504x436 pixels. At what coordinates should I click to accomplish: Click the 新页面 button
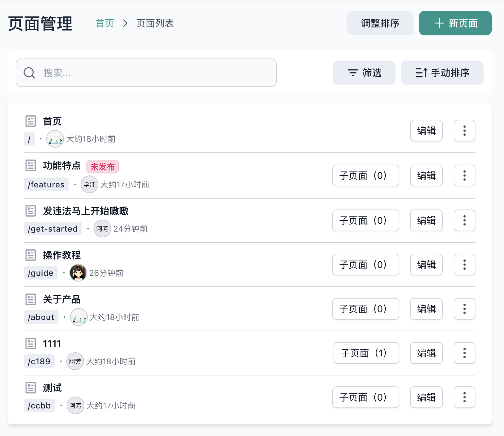tap(455, 23)
